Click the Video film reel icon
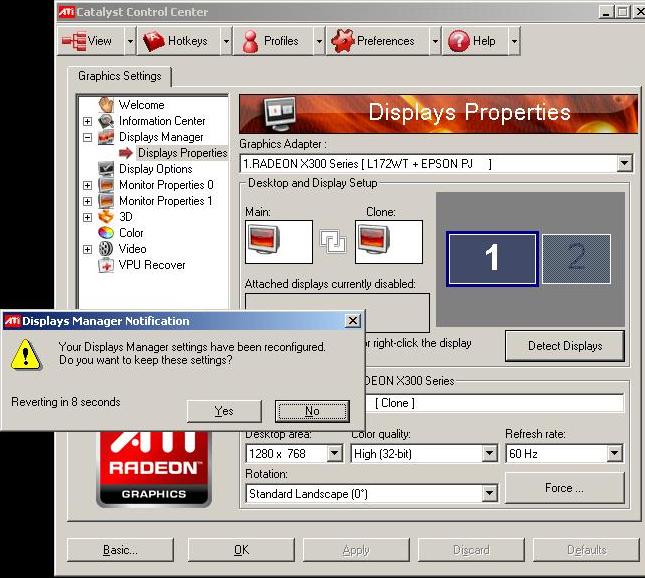This screenshot has width=645, height=578. coord(106,249)
